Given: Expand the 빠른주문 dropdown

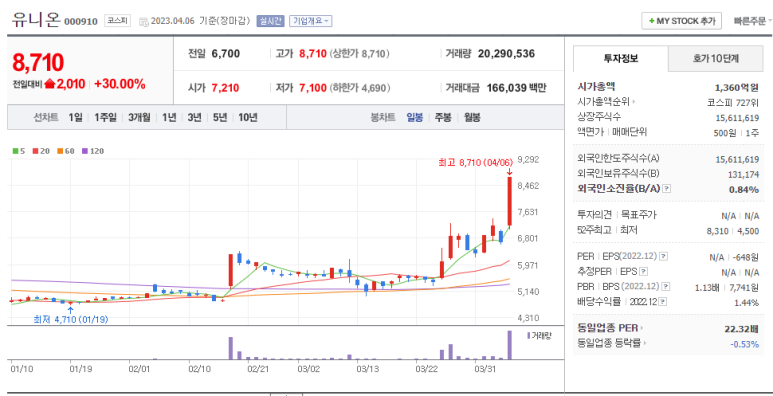Looking at the screenshot, I should coord(753,21).
